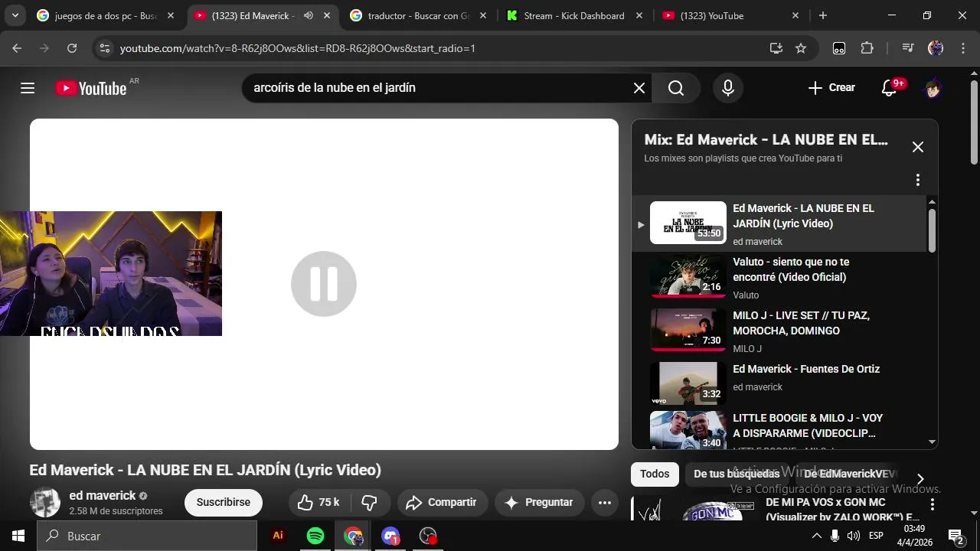Image resolution: width=980 pixels, height=551 pixels.
Task: Bookmark this page with star
Action: 801,48
